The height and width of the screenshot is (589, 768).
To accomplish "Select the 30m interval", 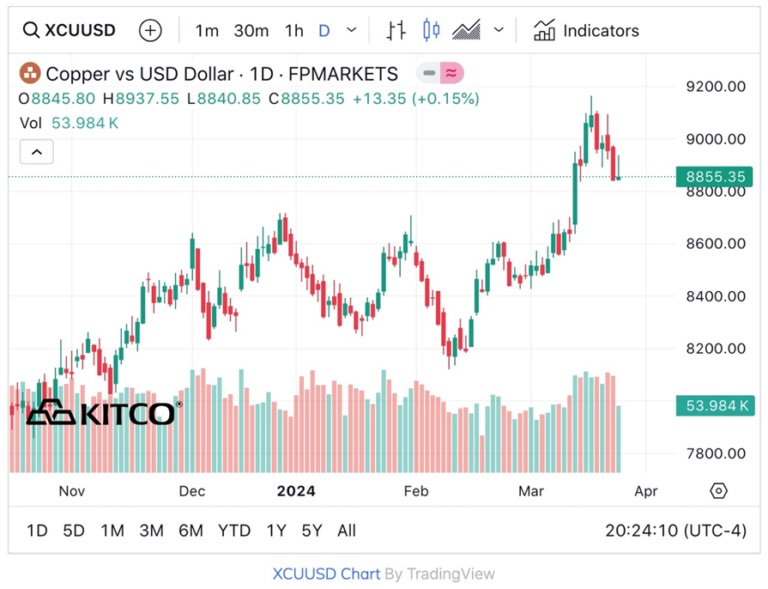I will pos(251,31).
